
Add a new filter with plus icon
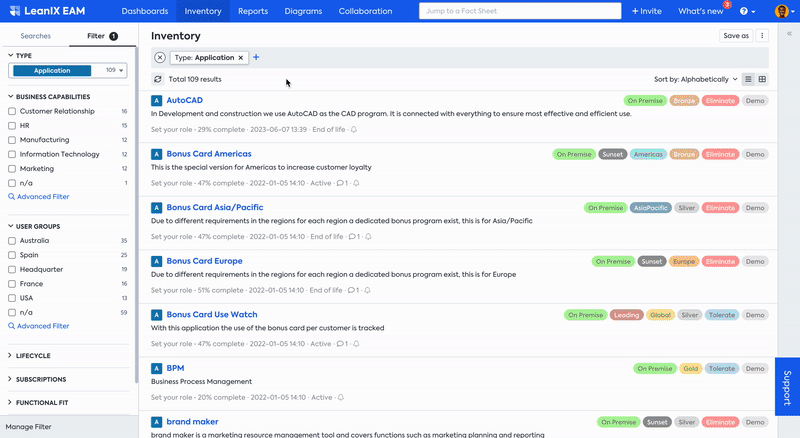(256, 57)
